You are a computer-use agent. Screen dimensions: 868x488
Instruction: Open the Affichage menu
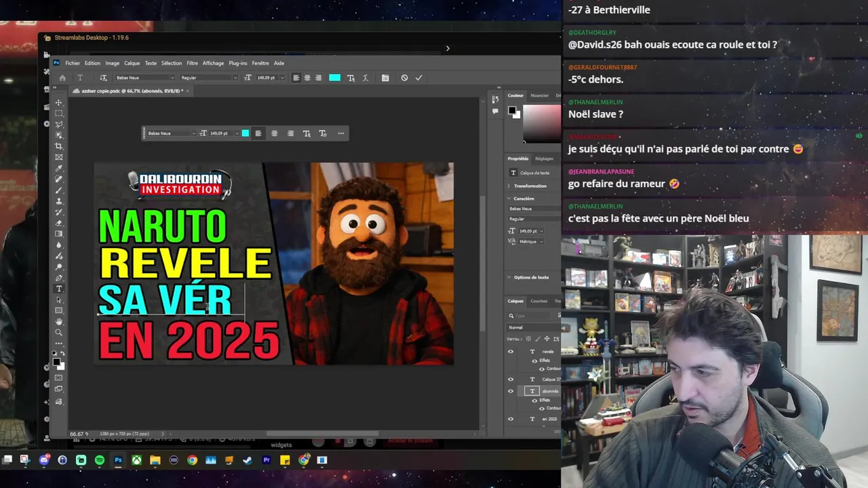[213, 63]
